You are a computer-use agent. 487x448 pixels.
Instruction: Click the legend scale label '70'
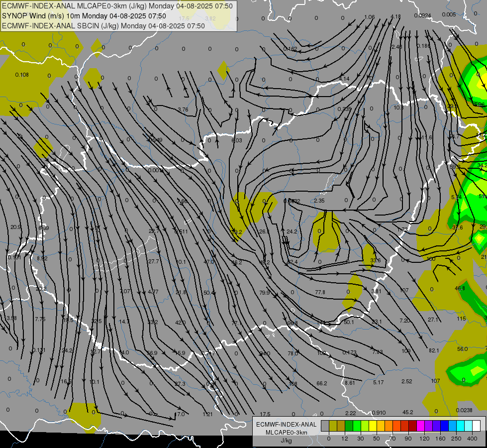pos(392,439)
